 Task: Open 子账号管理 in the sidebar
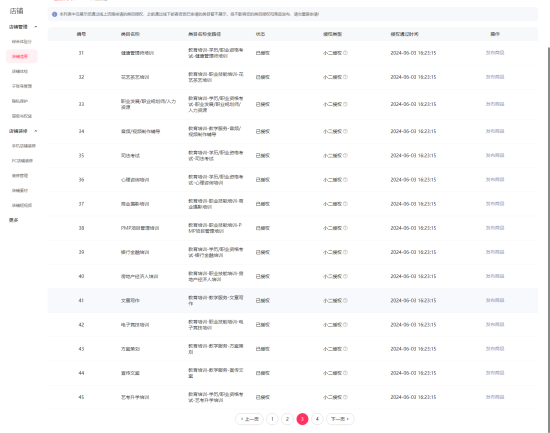tap(22, 86)
